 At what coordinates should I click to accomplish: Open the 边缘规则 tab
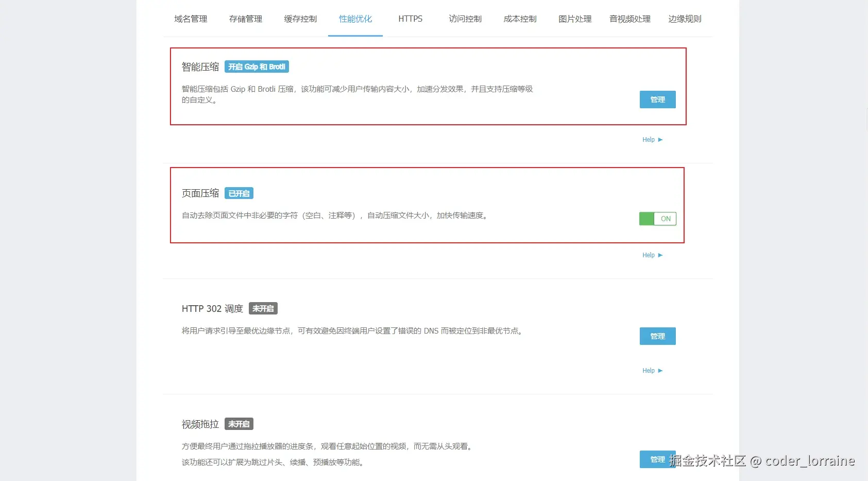click(685, 19)
